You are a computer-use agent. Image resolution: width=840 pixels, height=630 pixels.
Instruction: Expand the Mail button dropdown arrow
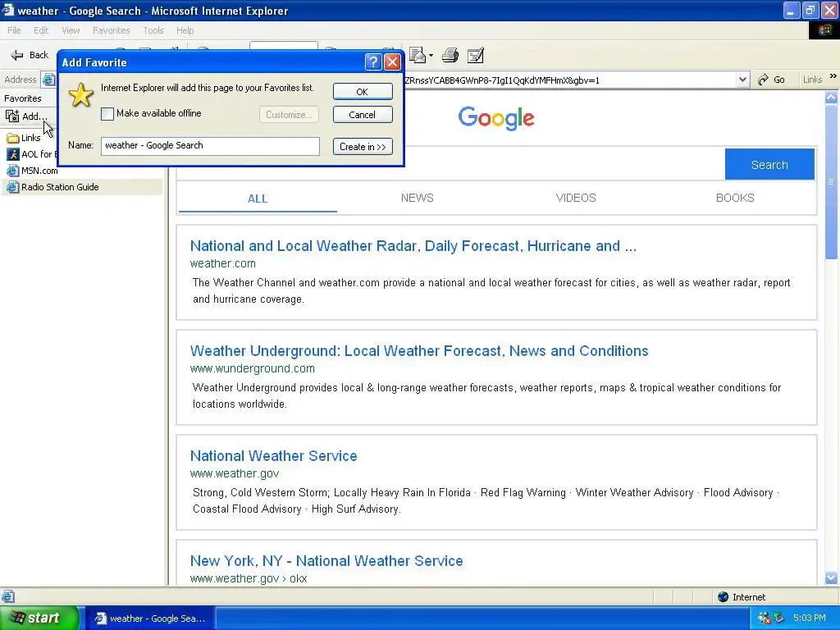(431, 55)
